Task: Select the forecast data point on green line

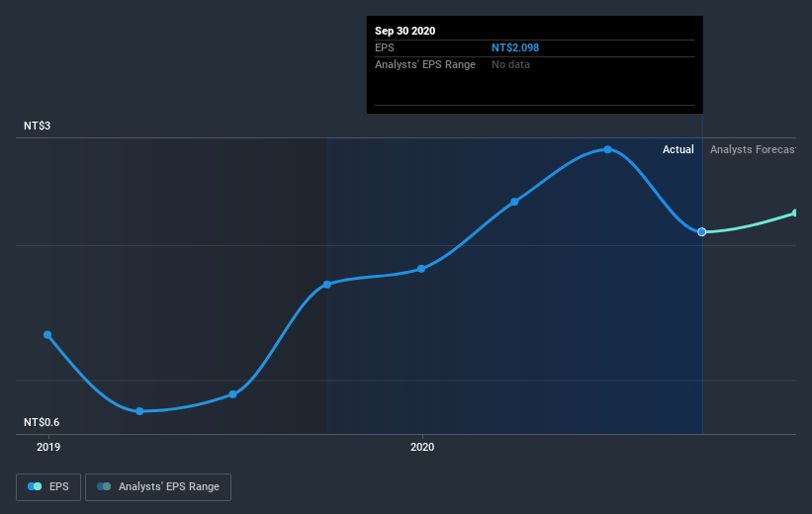Action: (x=795, y=214)
